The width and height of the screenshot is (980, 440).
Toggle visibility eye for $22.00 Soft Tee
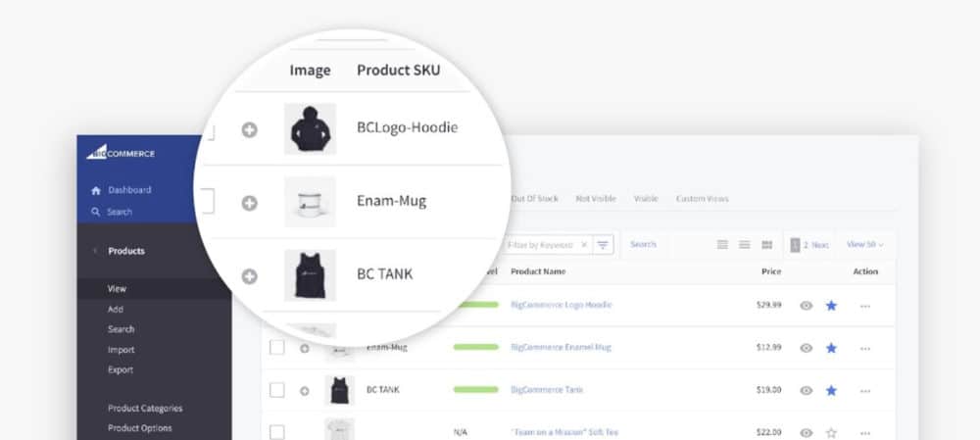[x=807, y=432]
